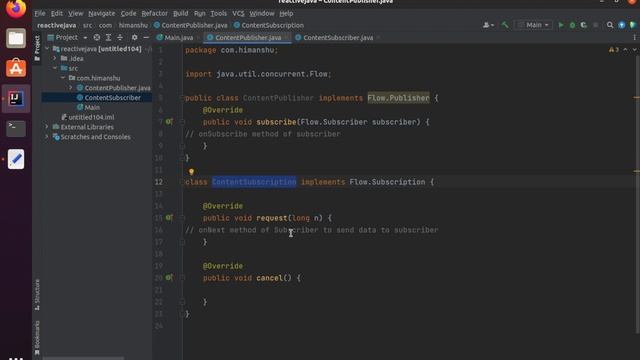Expand Scratches and Consoles node
The image size is (640, 360).
47,137
